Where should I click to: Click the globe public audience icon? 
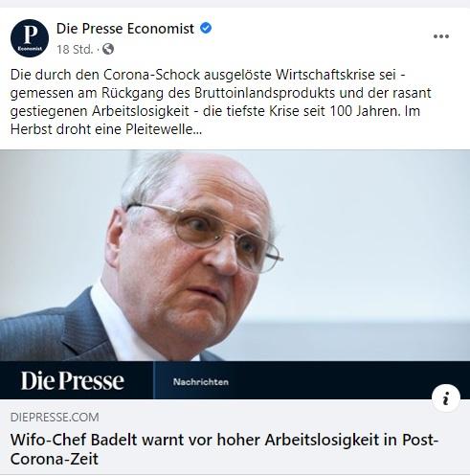pos(108,49)
